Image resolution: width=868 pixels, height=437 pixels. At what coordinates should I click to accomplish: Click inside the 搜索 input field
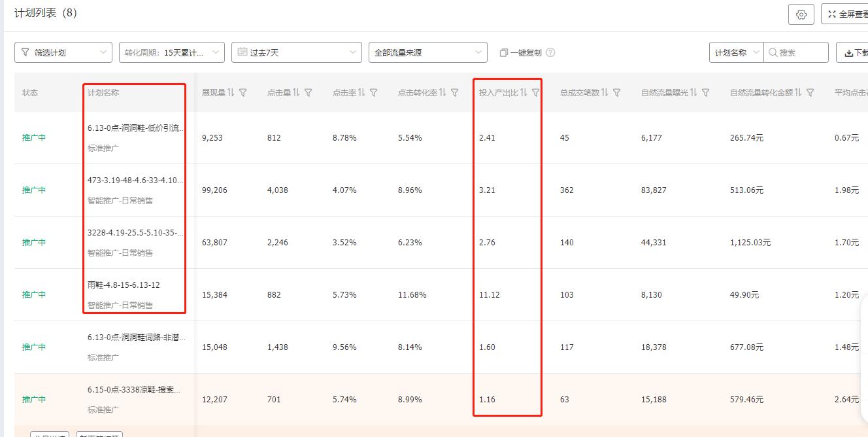tap(794, 52)
